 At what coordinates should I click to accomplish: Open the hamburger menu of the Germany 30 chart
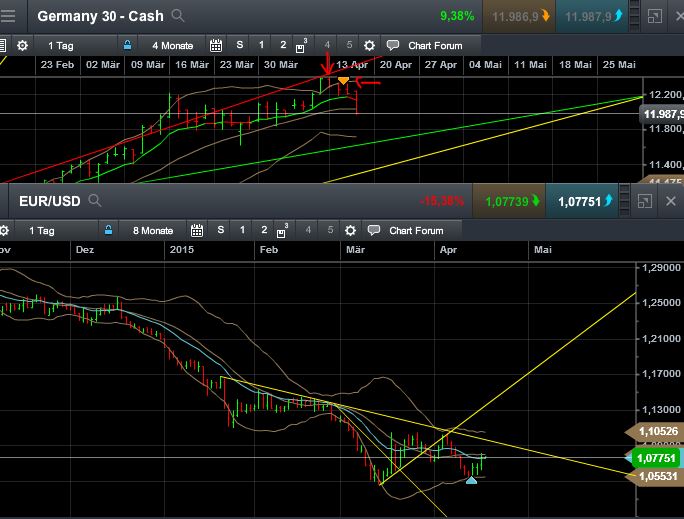pos(7,16)
